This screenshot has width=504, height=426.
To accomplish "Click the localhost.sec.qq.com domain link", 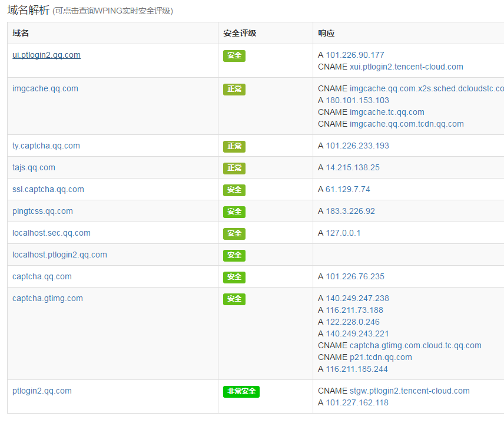I will coord(51,233).
